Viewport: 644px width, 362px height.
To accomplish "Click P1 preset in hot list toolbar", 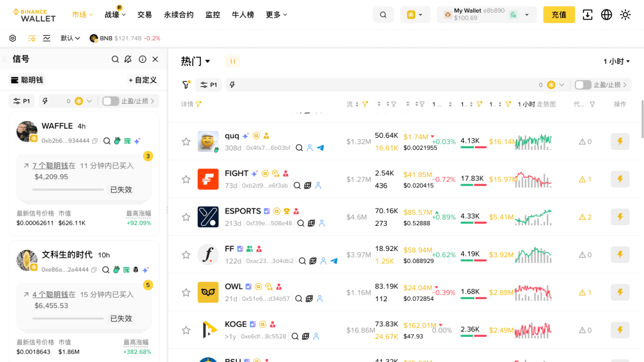I will pos(209,85).
